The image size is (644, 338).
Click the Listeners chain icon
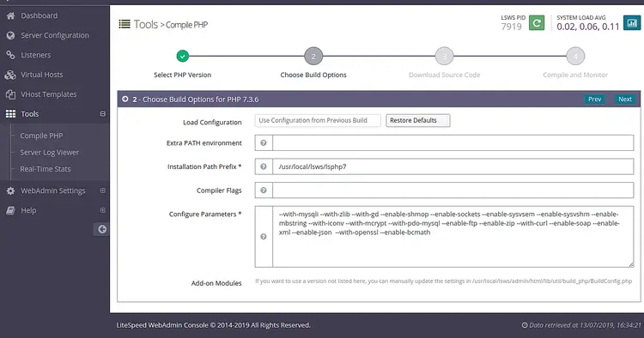click(x=10, y=55)
